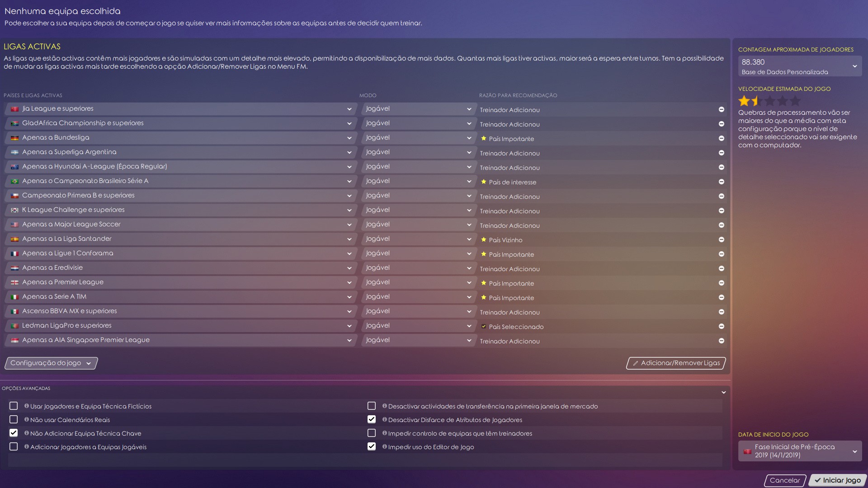Click the estimated game speed star rating
Viewport: 868px width, 488px height.
pyautogui.click(x=769, y=101)
